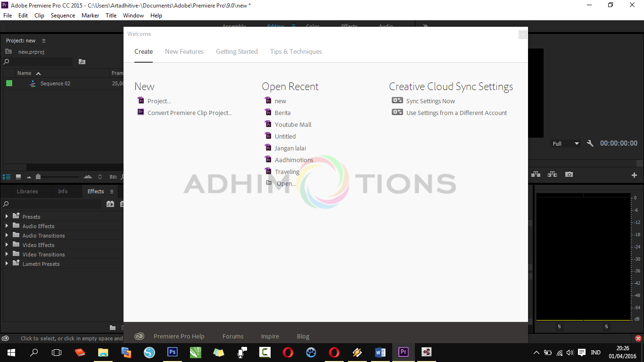Click Automate to Sequence icon in Project panel
This screenshot has width=644, height=362.
point(113,177)
